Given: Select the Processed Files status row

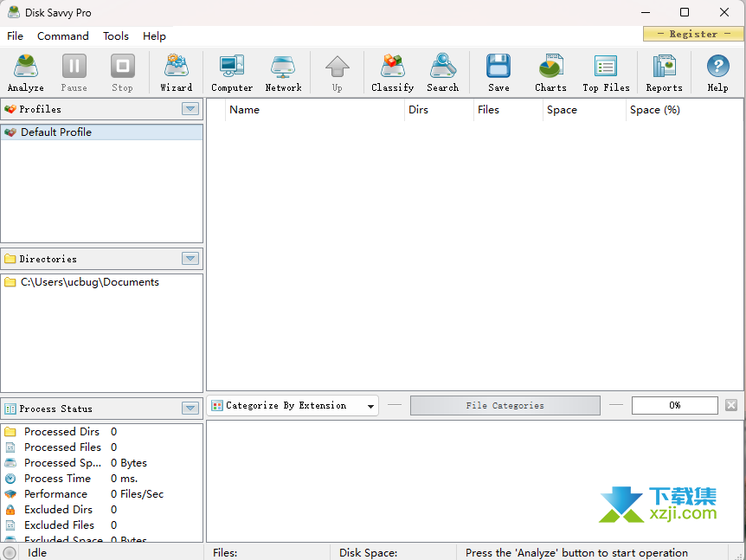Looking at the screenshot, I should [x=102, y=447].
